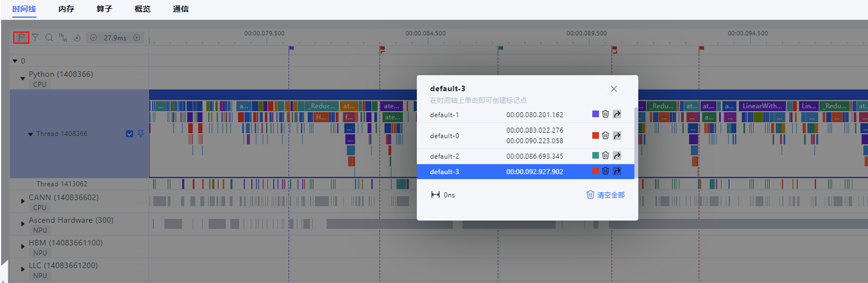Jump to the default-2 marker location
Screen dimensions: 868x283
click(617, 156)
